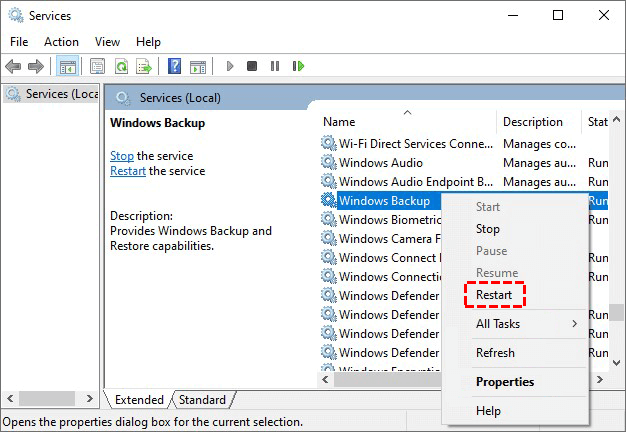Open the Action menu
Screen dimensions: 626x432
(x=61, y=42)
